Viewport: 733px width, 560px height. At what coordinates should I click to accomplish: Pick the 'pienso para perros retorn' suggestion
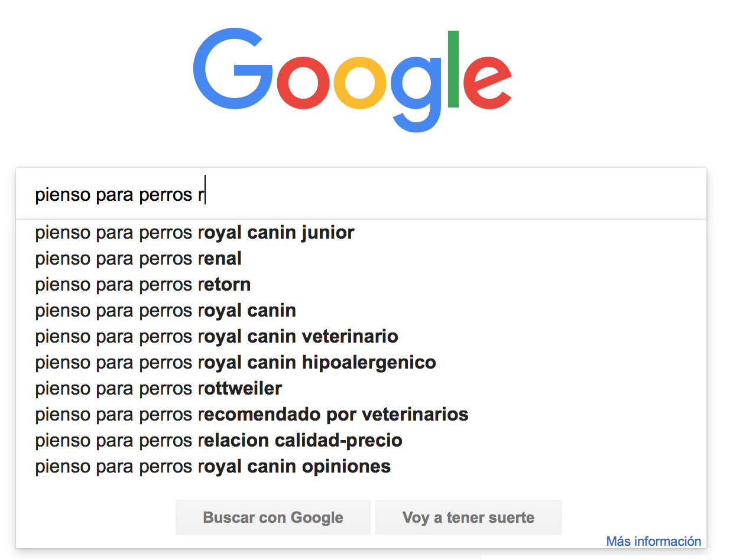361,285
